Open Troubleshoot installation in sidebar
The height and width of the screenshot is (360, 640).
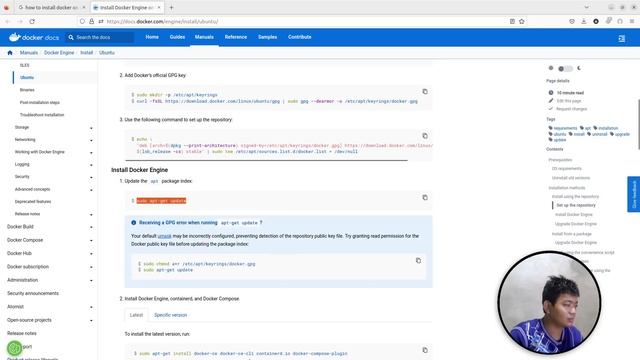point(42,115)
